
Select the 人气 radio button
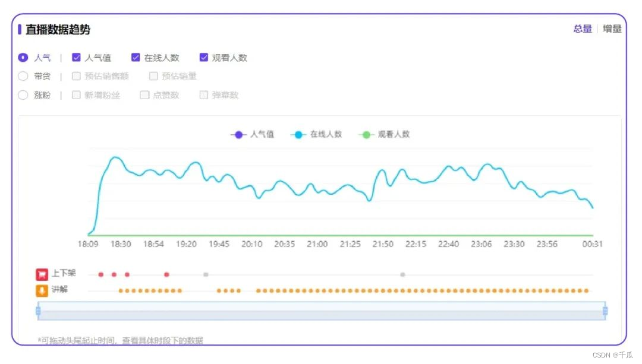[23, 58]
